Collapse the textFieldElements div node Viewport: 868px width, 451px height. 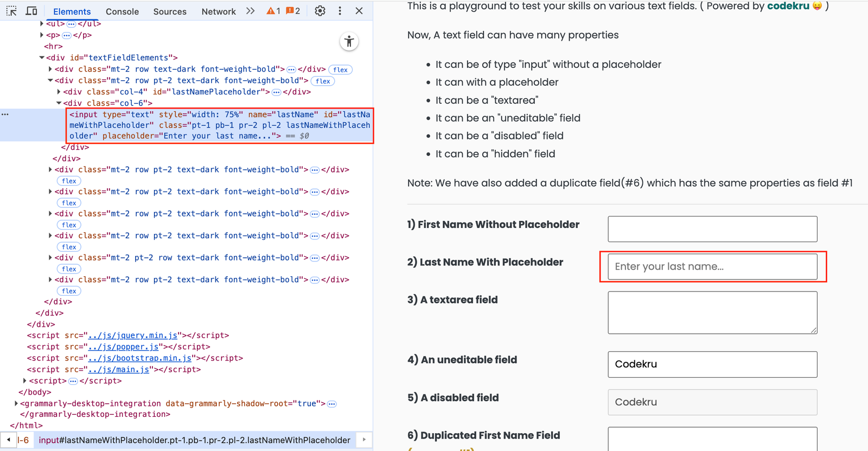tap(42, 58)
